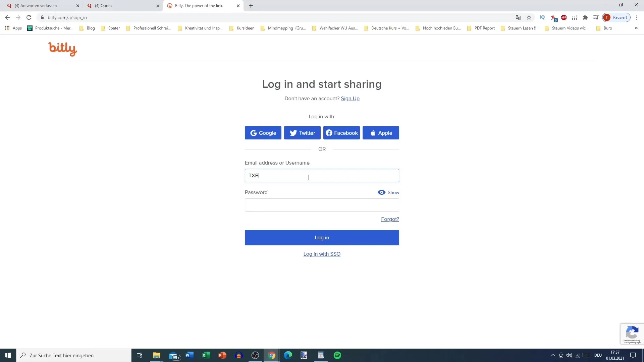Click the browser bookmark star icon

[x=530, y=17]
